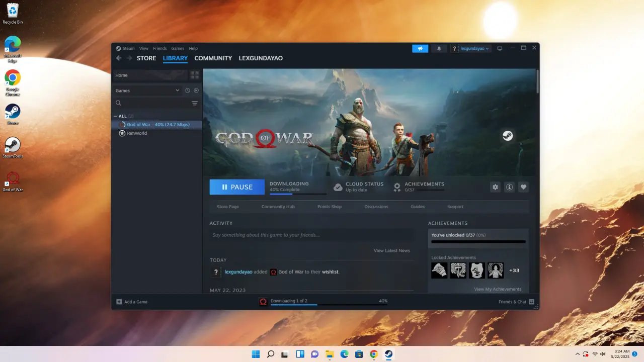Click the Add a Game plus icon
This screenshot has width=644, height=362.
pyautogui.click(x=119, y=302)
